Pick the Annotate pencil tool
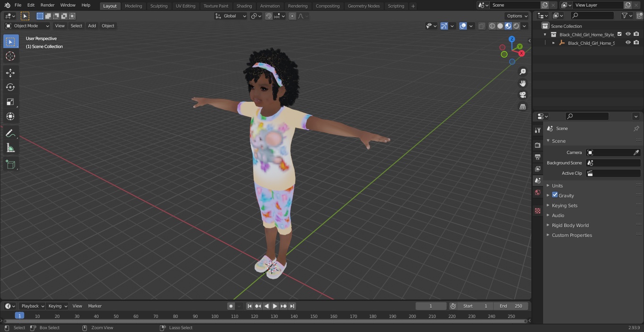Screen dimensions: 644x332 [10, 134]
